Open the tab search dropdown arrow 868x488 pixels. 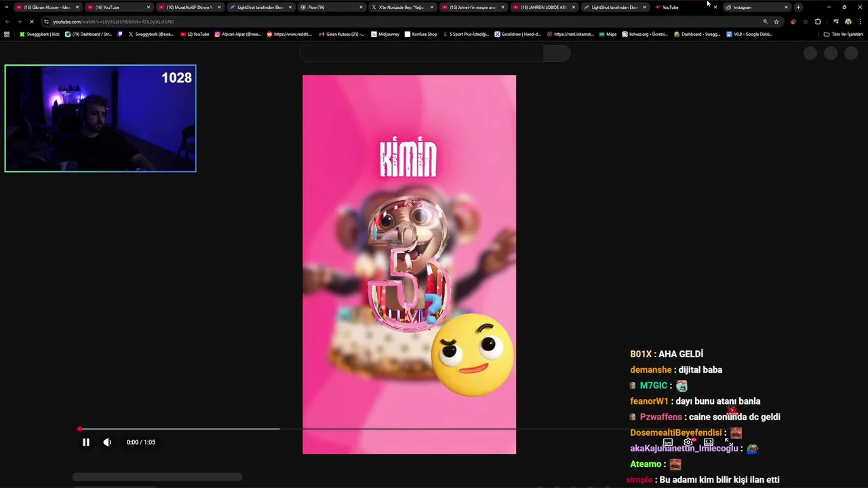point(7,7)
